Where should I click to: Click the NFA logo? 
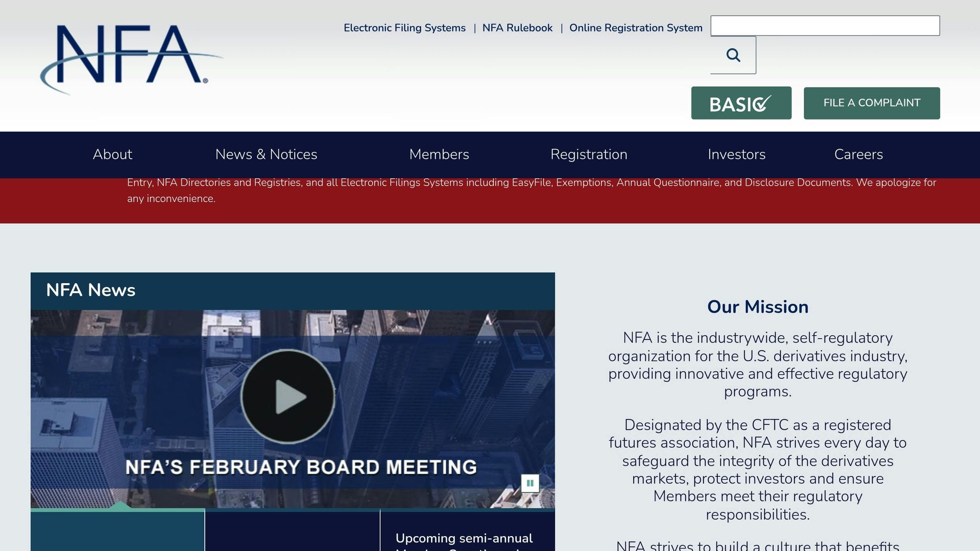[x=132, y=60]
